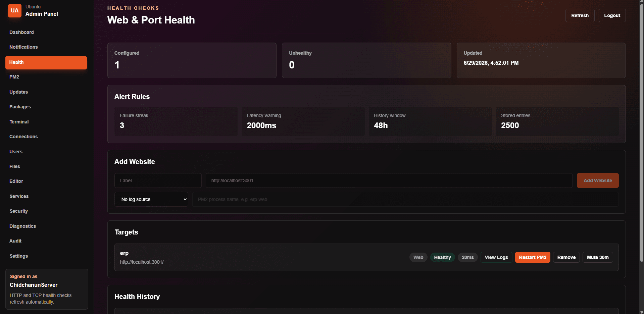Navigate to Updates
Screen dimensions: 644x314
point(18,92)
